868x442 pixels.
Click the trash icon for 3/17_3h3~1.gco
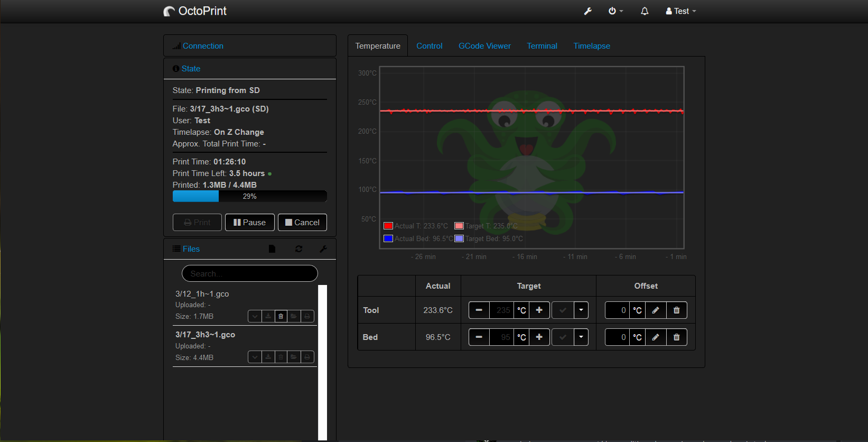(281, 357)
